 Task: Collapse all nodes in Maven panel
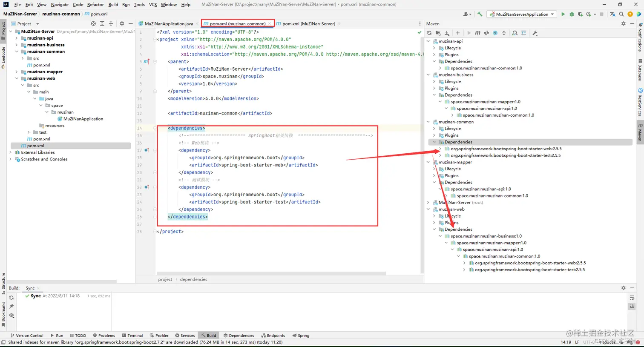pyautogui.click(x=504, y=33)
